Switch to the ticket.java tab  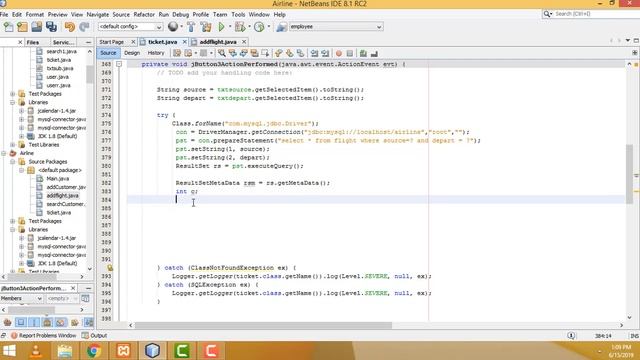tap(162, 42)
